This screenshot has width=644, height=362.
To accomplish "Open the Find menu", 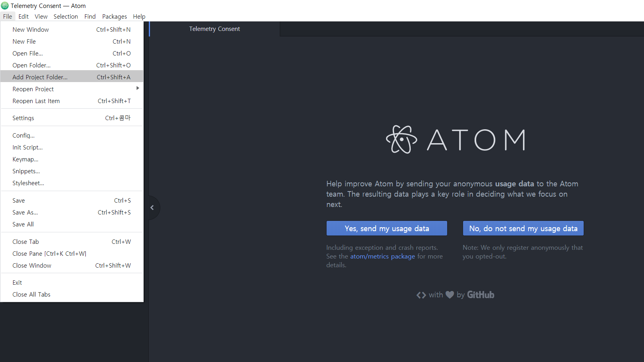I will (90, 16).
